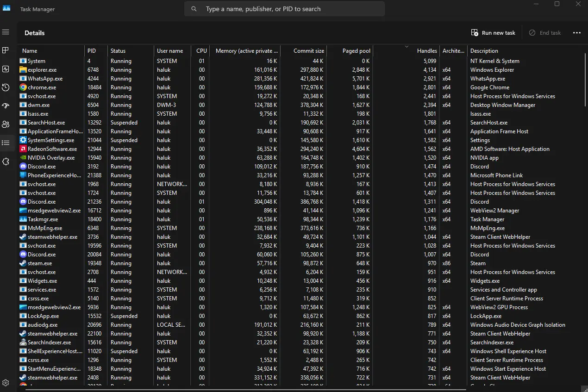
Task: Sort by the PID column header
Action: [x=96, y=51]
